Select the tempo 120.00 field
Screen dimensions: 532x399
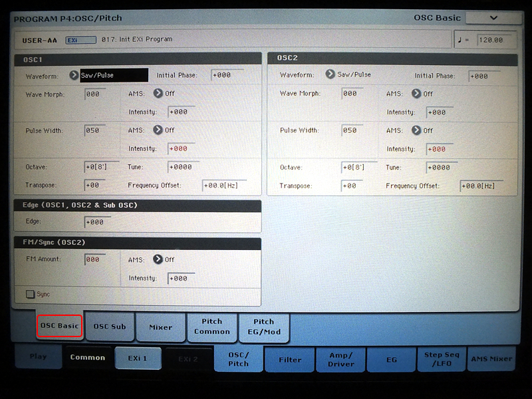coord(495,40)
